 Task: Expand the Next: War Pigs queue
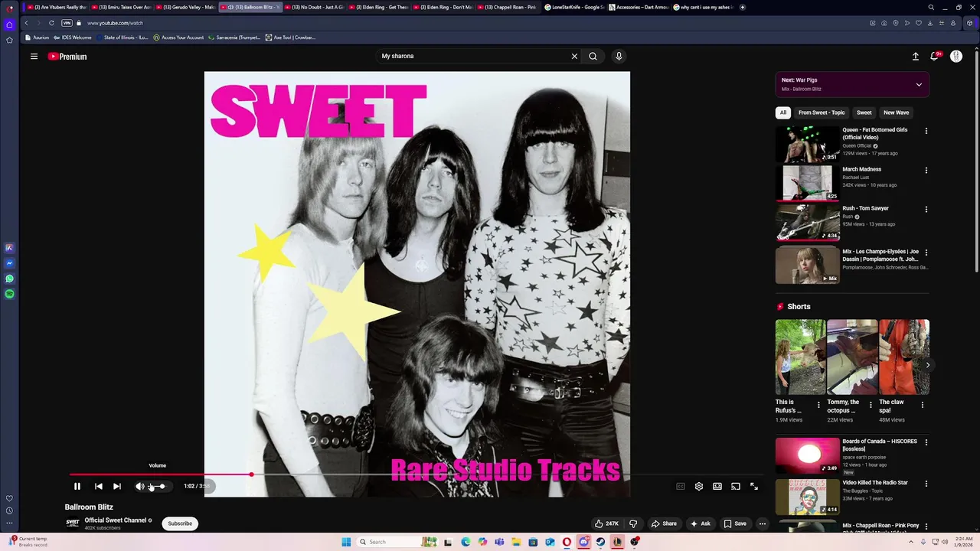click(919, 84)
